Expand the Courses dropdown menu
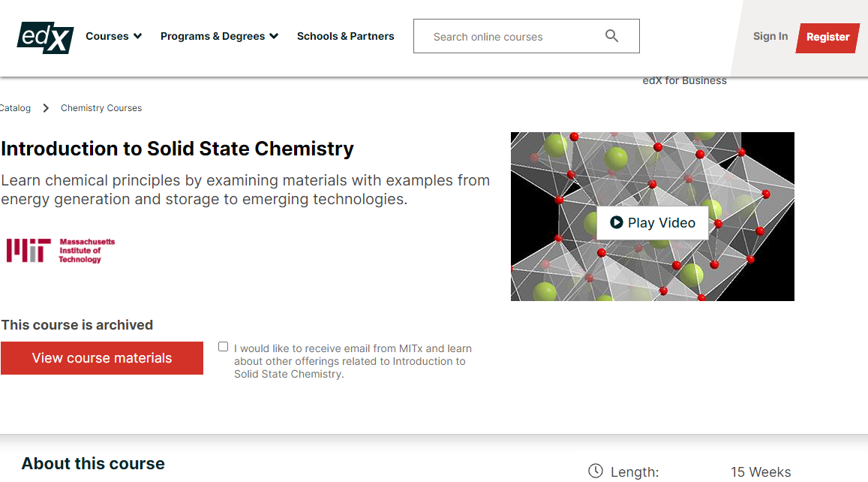Viewport: 868px width, 482px height. pyautogui.click(x=113, y=36)
